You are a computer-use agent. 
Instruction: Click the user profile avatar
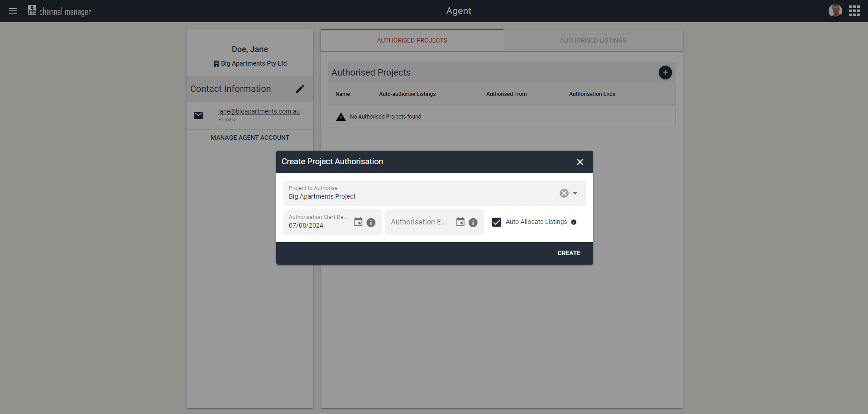click(835, 10)
